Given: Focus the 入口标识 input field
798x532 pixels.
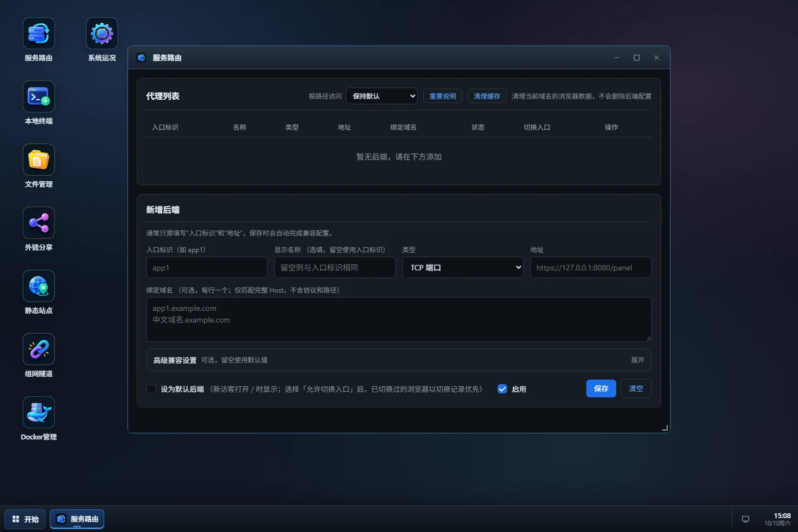Looking at the screenshot, I should [x=207, y=267].
